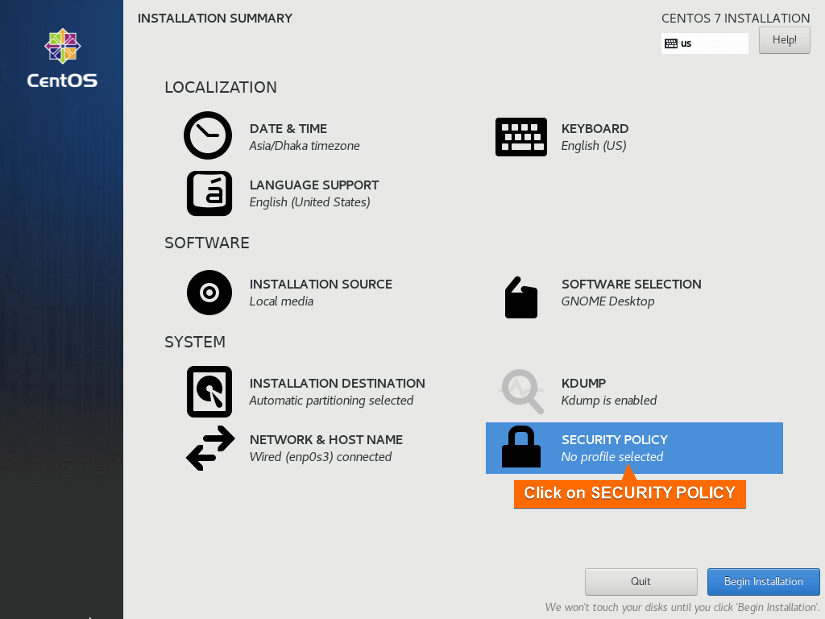Click the Help! button

point(784,40)
